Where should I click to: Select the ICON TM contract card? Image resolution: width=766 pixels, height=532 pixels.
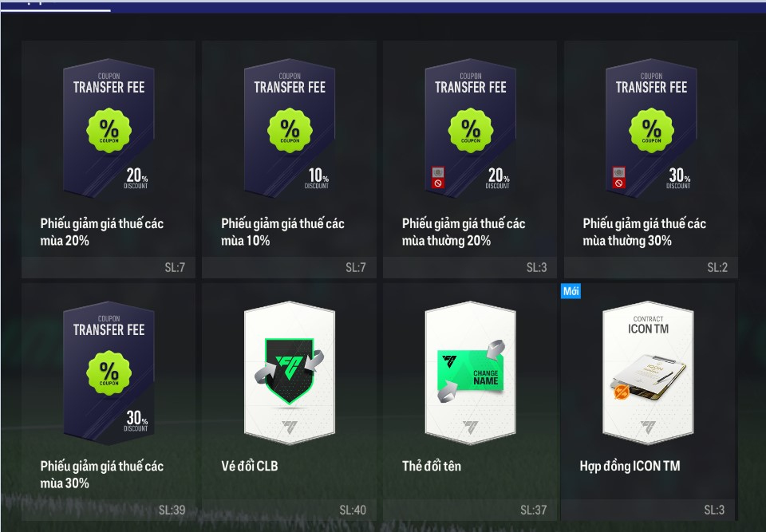[648, 401]
